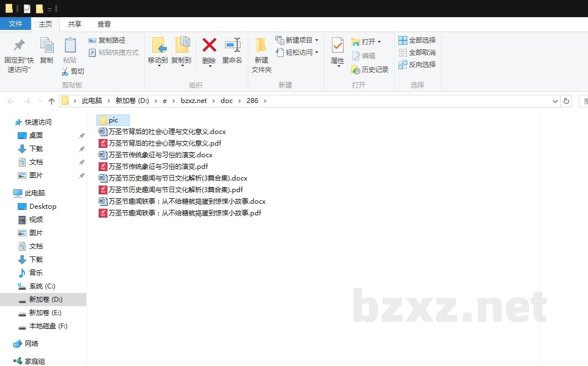Select System (C:) drive in sidebar
The image size is (588, 366).
tap(42, 286)
